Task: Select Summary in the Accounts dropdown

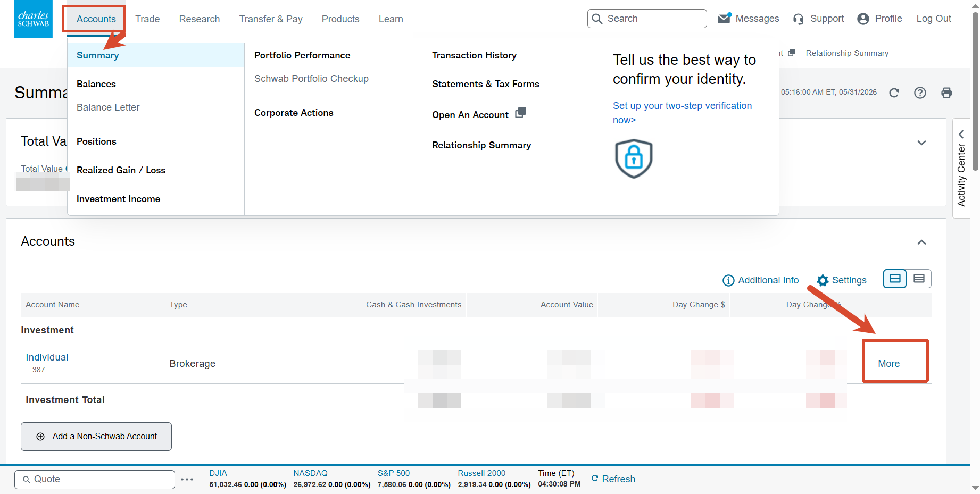Action: pyautogui.click(x=156, y=55)
